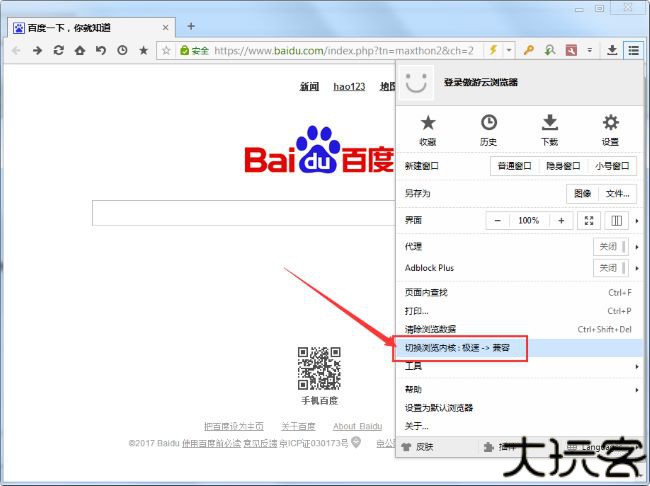Open 收藏 favorites in menu
This screenshot has height=486, width=650.
click(x=428, y=130)
